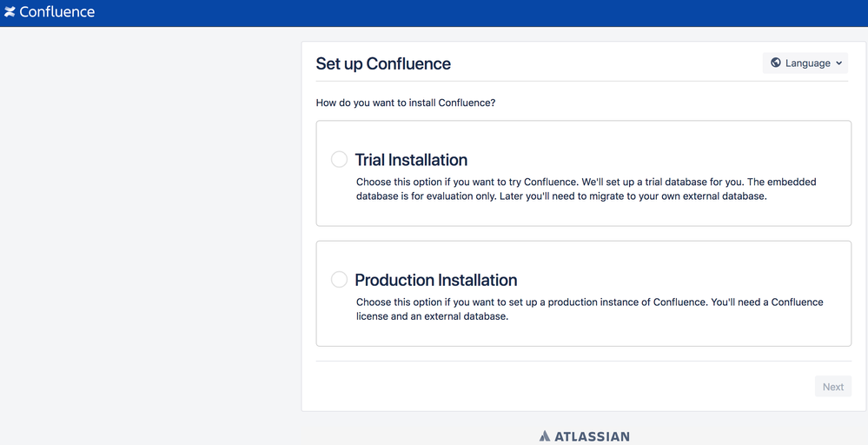The height and width of the screenshot is (445, 868).
Task: Click the production instance description text
Action: coord(590,309)
